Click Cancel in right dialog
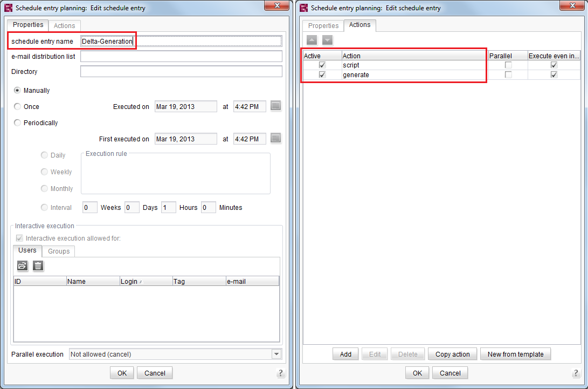Image resolution: width=588 pixels, height=389 pixels. (x=450, y=373)
